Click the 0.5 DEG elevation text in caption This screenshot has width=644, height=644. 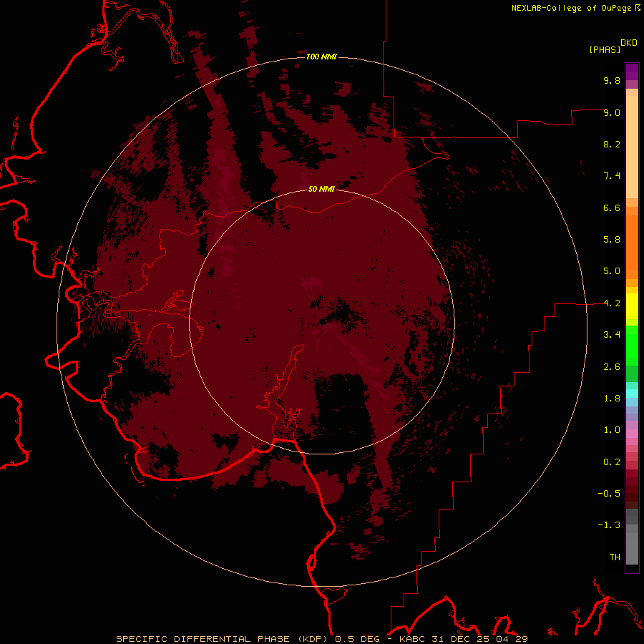coord(357,639)
